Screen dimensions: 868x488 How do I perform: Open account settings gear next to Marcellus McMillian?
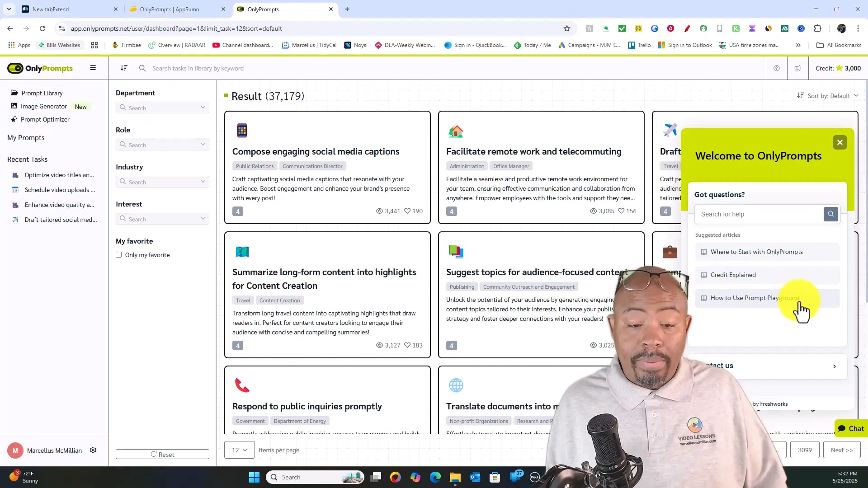click(x=93, y=450)
